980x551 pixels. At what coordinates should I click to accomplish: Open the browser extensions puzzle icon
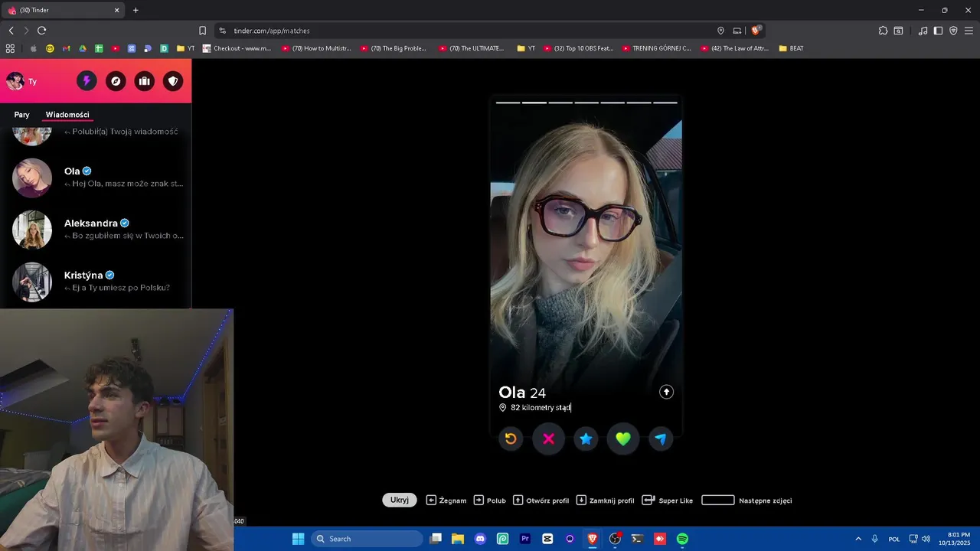(883, 31)
